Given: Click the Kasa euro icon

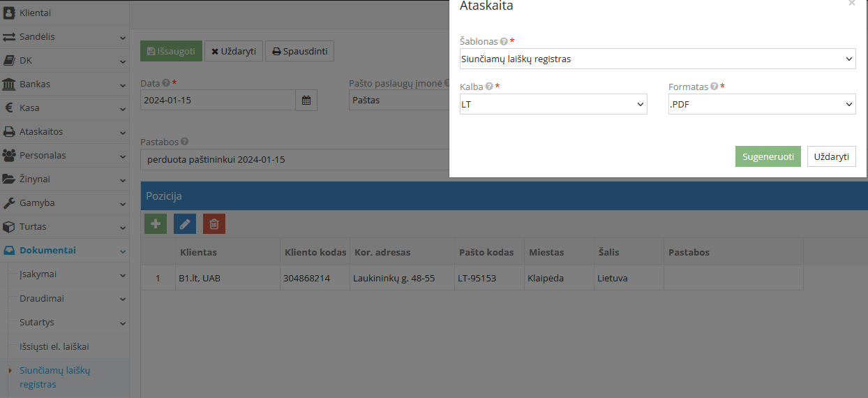Looking at the screenshot, I should click(x=9, y=108).
